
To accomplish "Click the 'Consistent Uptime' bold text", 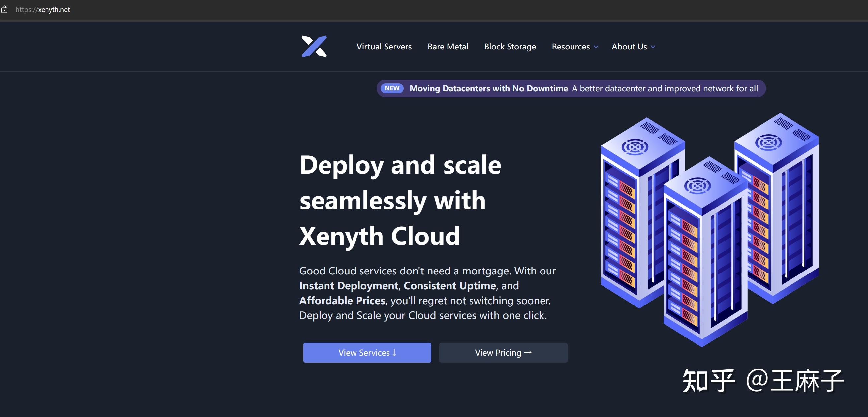I will [450, 285].
